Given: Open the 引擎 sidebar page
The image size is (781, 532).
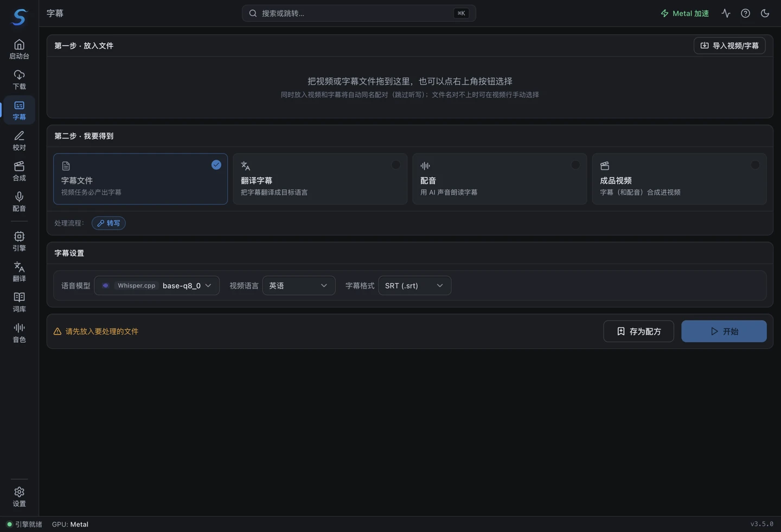Looking at the screenshot, I should tap(20, 241).
